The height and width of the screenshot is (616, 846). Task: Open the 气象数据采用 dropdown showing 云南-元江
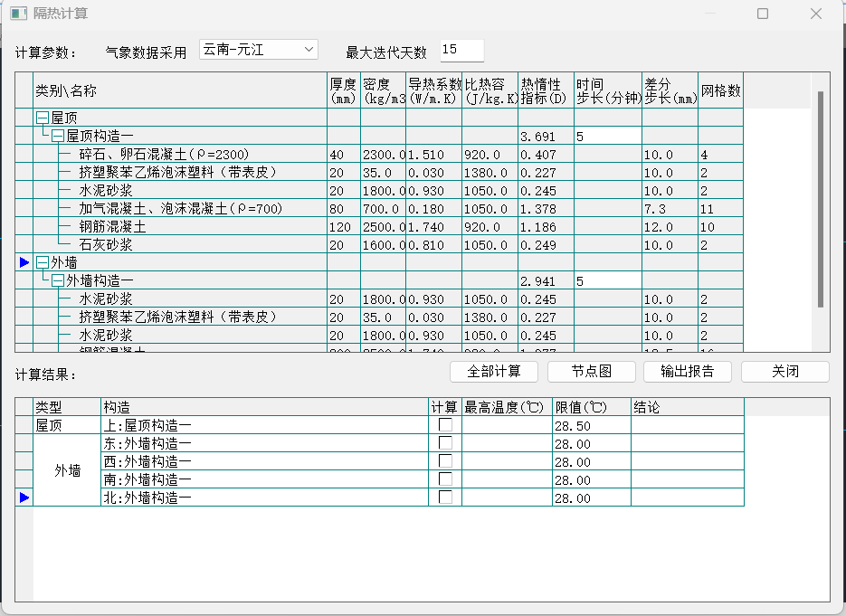pyautogui.click(x=259, y=50)
